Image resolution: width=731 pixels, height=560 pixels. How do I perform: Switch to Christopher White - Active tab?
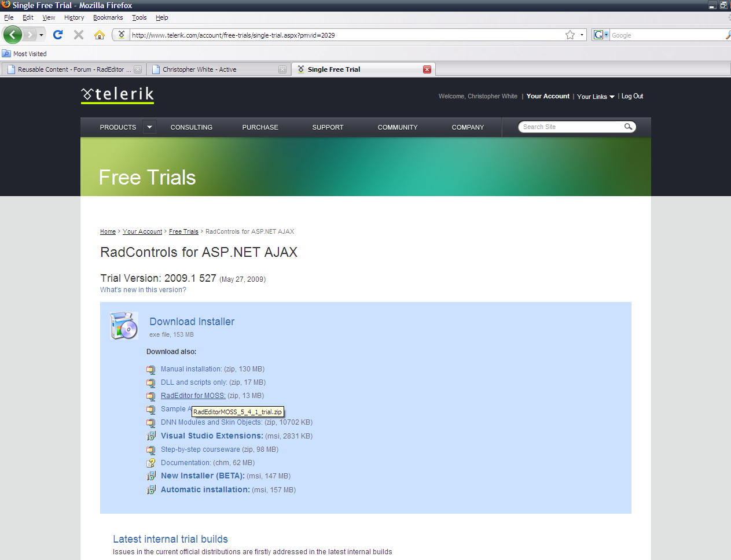tap(218, 69)
